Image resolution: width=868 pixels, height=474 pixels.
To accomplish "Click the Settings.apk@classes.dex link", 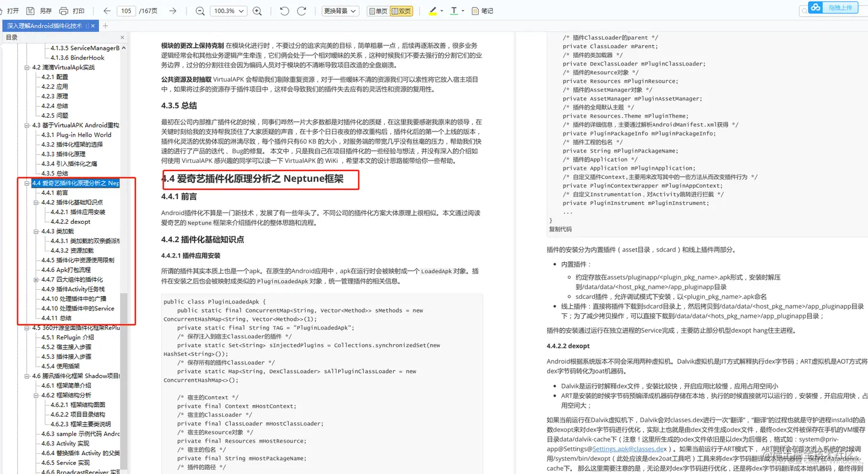I will (x=629, y=449).
